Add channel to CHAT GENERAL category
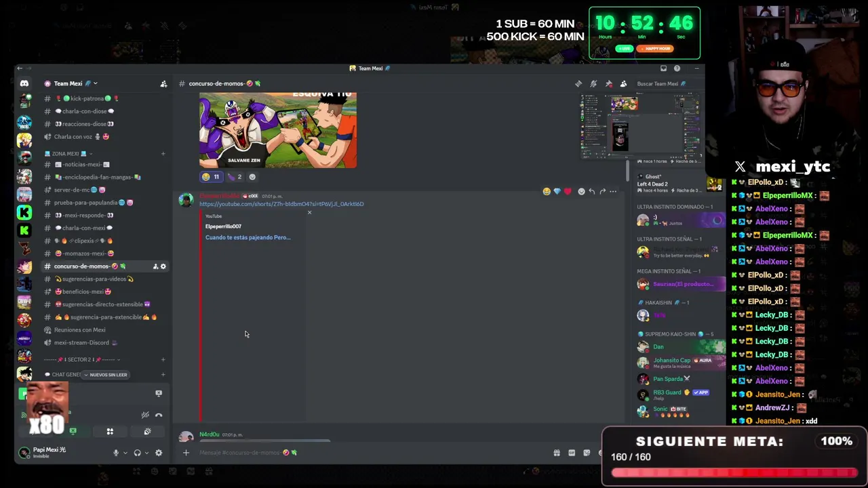 163,375
